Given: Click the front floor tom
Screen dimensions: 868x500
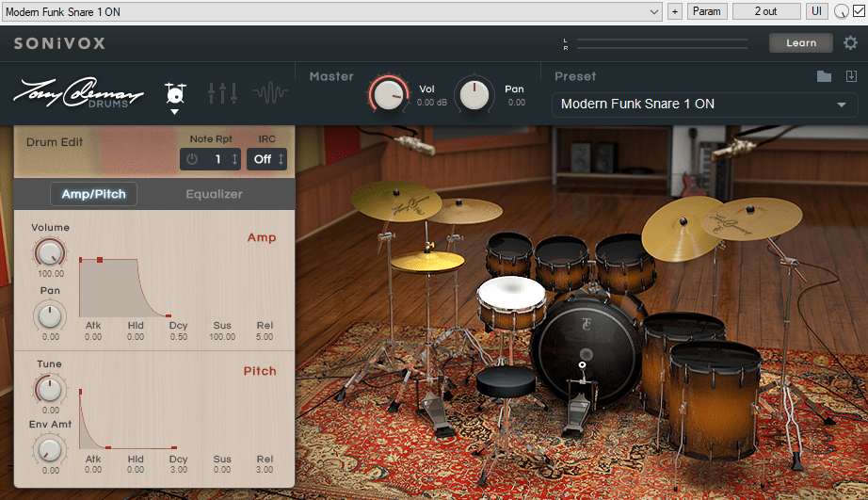Looking at the screenshot, I should click(715, 400).
